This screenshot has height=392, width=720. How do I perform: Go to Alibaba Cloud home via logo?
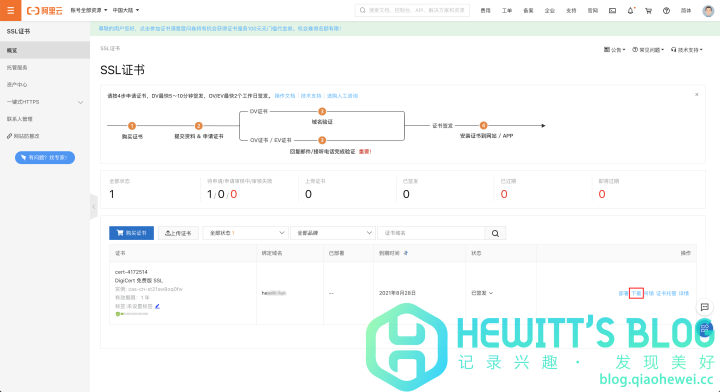(45, 11)
